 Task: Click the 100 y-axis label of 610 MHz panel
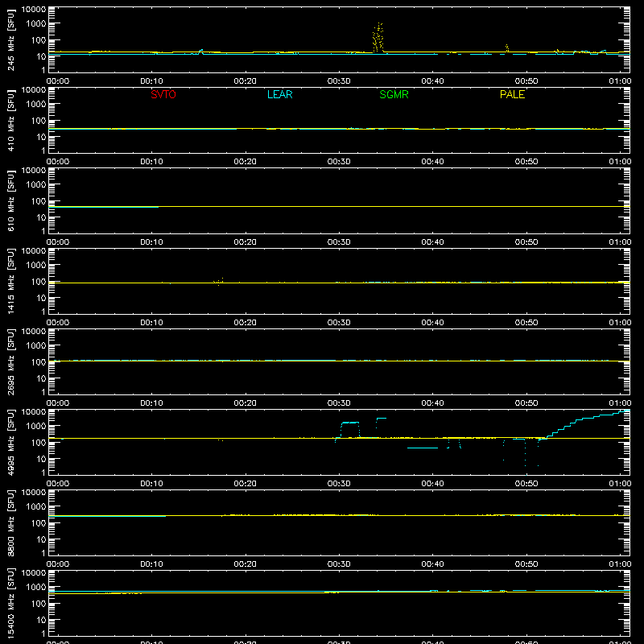[x=39, y=200]
